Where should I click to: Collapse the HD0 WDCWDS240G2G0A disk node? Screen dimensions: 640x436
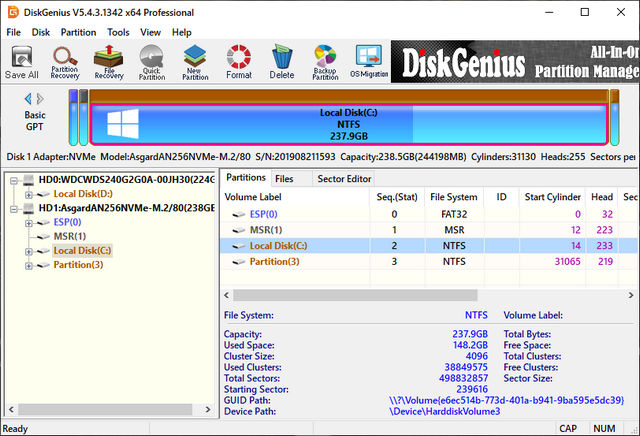pyautogui.click(x=14, y=180)
